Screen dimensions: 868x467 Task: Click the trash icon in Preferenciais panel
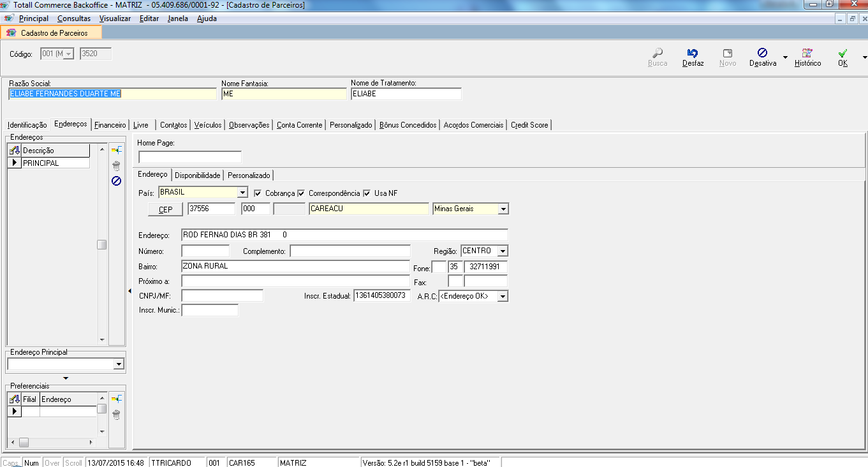point(116,415)
